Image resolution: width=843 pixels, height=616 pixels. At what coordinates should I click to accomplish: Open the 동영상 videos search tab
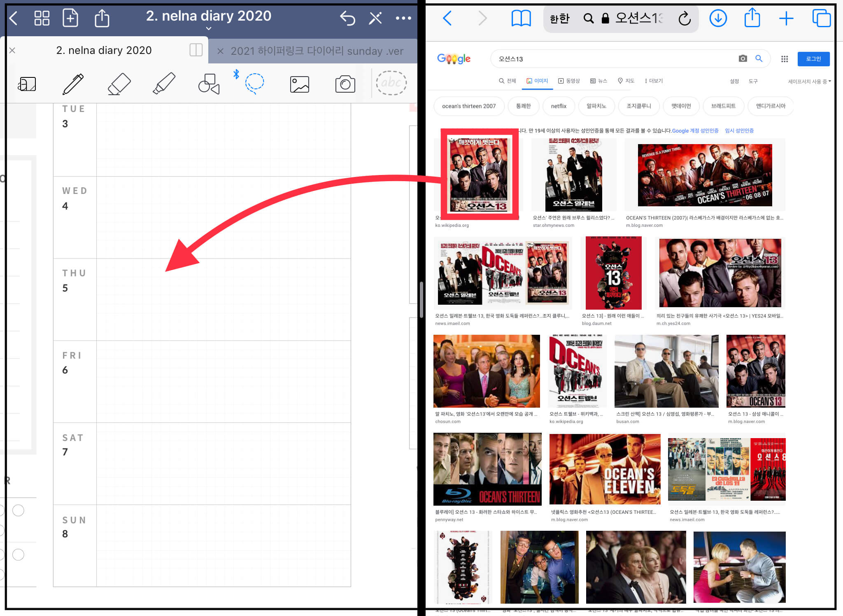click(569, 81)
